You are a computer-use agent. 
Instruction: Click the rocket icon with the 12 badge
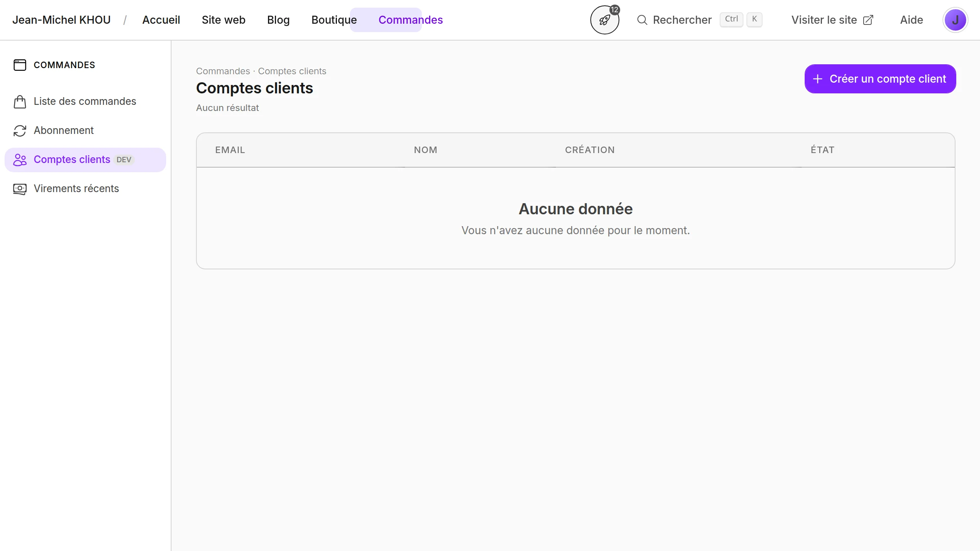[x=604, y=20]
